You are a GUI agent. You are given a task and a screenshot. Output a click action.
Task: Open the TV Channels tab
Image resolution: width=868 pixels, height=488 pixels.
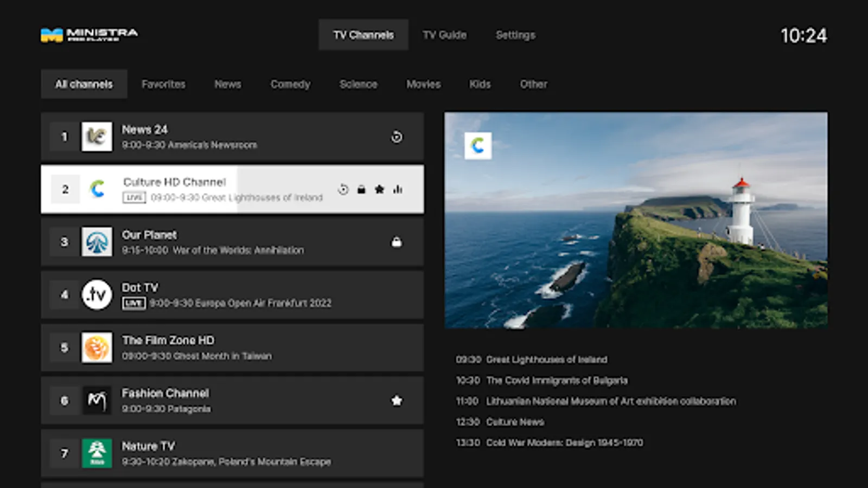(x=363, y=35)
